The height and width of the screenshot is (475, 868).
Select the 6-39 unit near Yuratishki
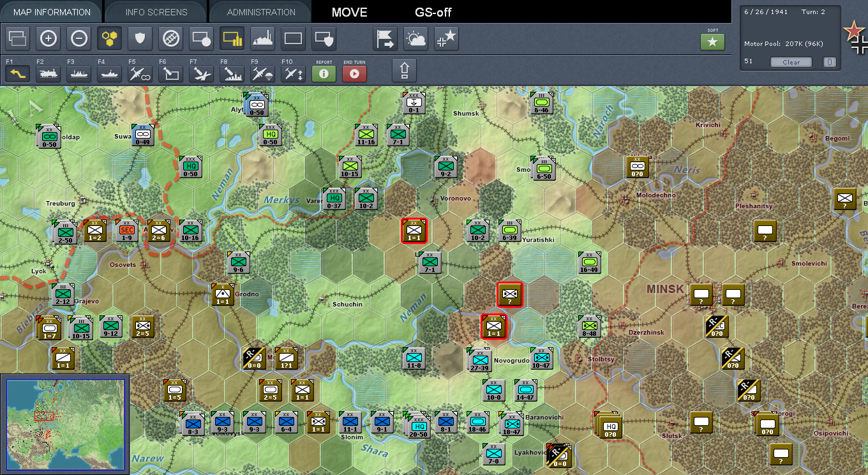click(x=509, y=231)
